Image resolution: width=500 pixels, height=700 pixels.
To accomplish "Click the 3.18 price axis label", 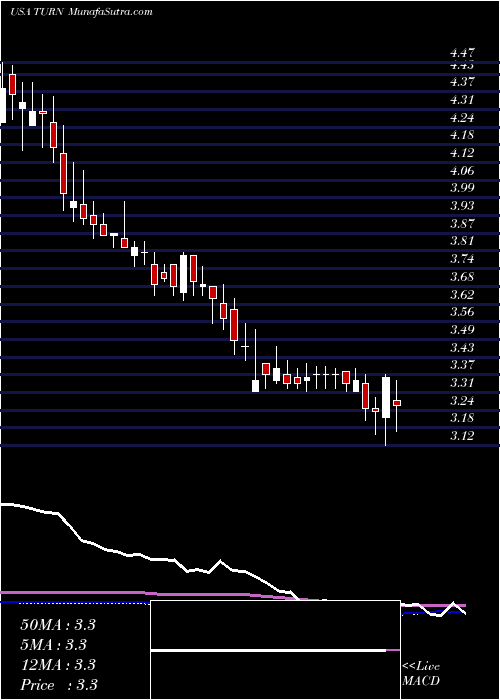I will tap(462, 418).
